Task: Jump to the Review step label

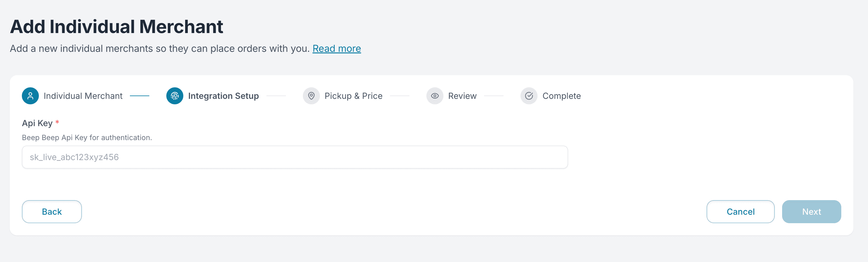Action: [x=462, y=96]
